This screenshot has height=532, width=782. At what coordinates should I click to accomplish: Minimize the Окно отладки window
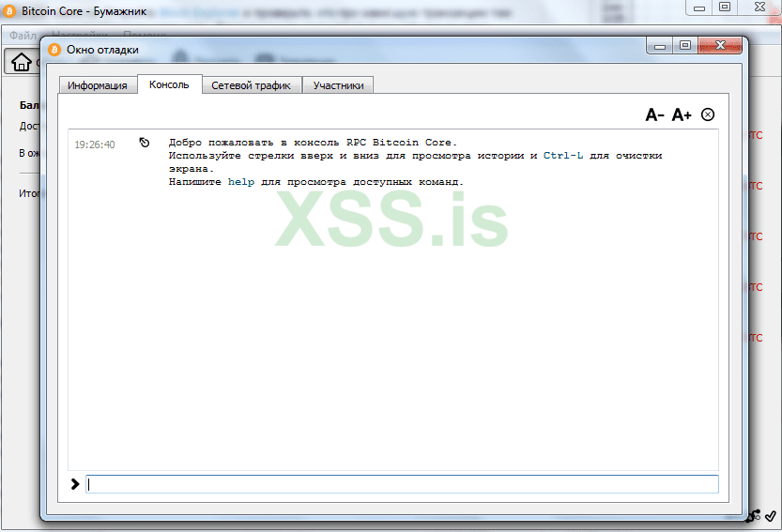(660, 46)
